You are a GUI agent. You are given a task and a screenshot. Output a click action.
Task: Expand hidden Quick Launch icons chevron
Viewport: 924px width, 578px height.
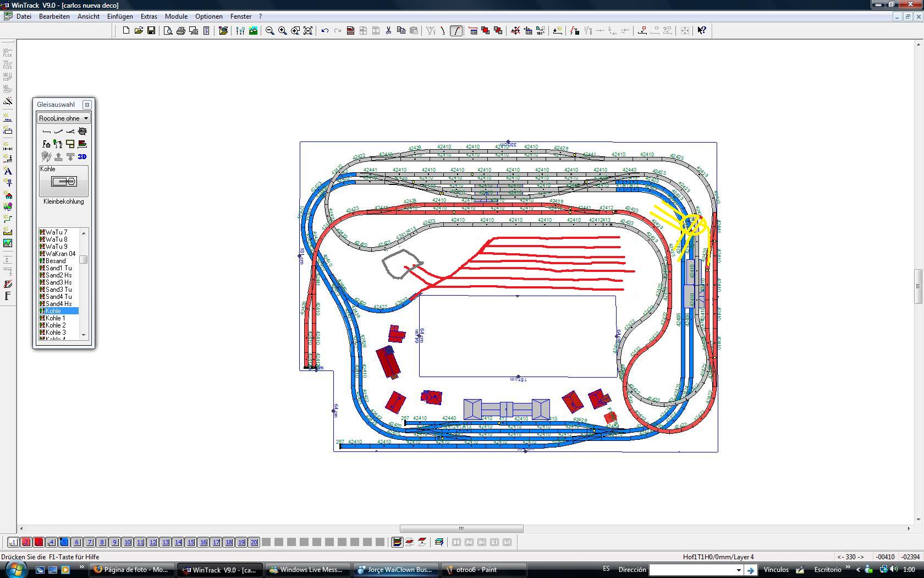82,567
